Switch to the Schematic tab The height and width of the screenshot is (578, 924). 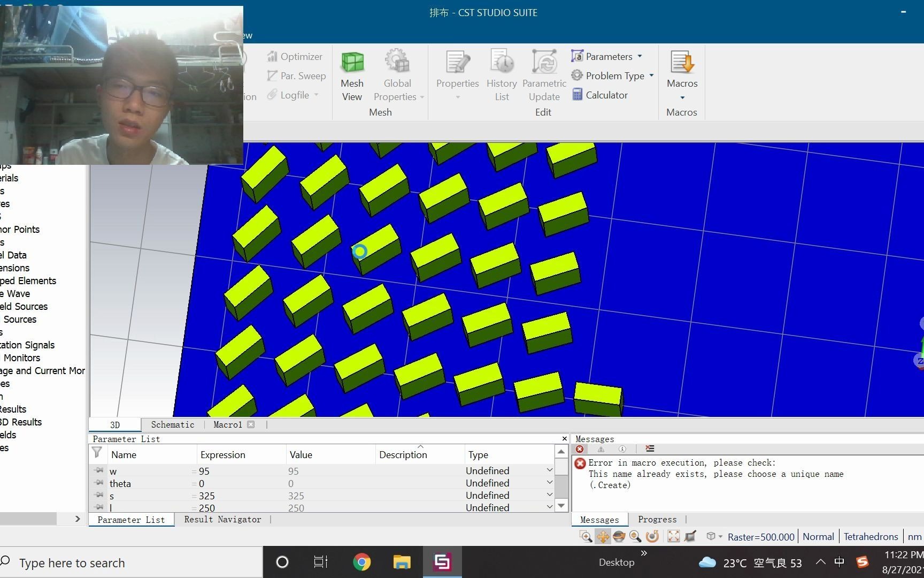click(x=173, y=425)
